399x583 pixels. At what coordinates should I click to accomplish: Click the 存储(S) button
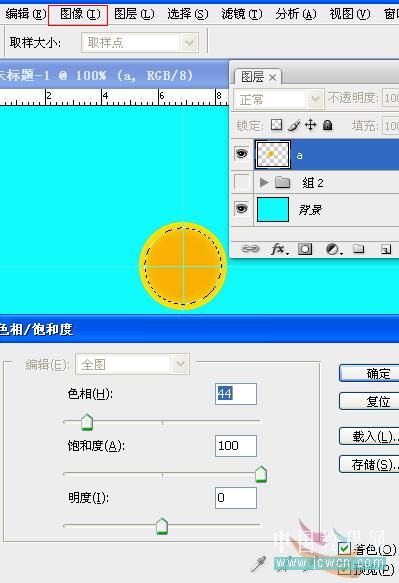[x=369, y=464]
